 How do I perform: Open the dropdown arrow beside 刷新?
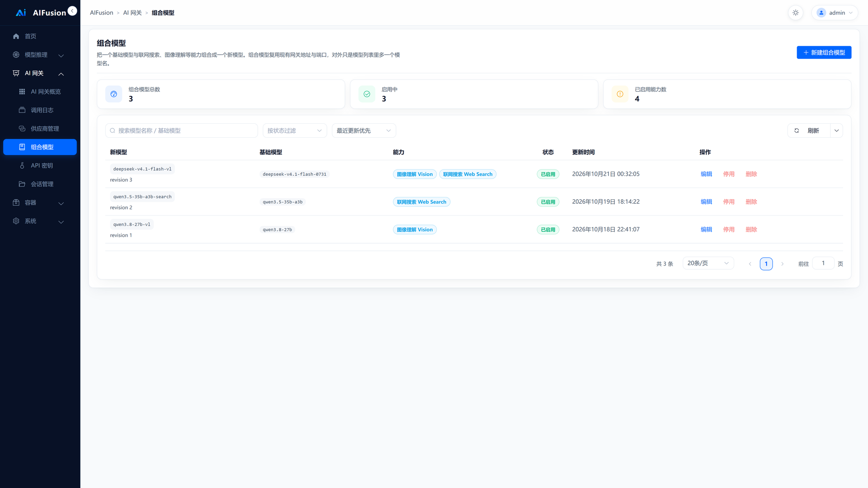point(837,131)
